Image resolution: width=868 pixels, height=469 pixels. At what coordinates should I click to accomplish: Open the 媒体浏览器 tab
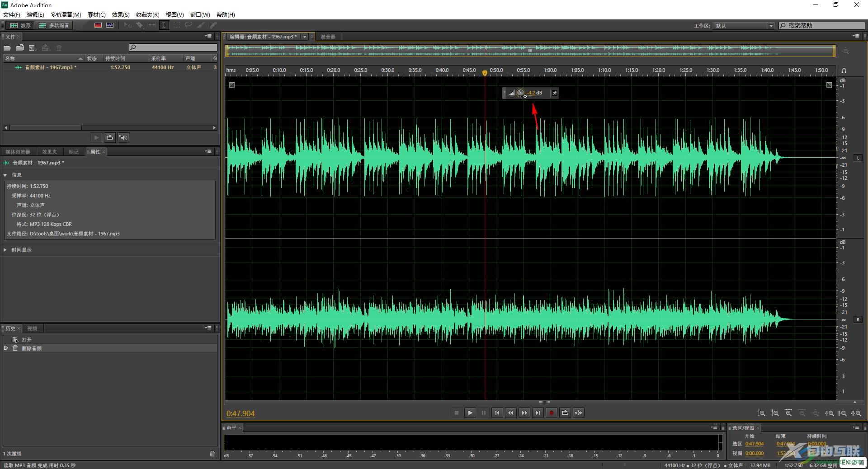pyautogui.click(x=18, y=152)
